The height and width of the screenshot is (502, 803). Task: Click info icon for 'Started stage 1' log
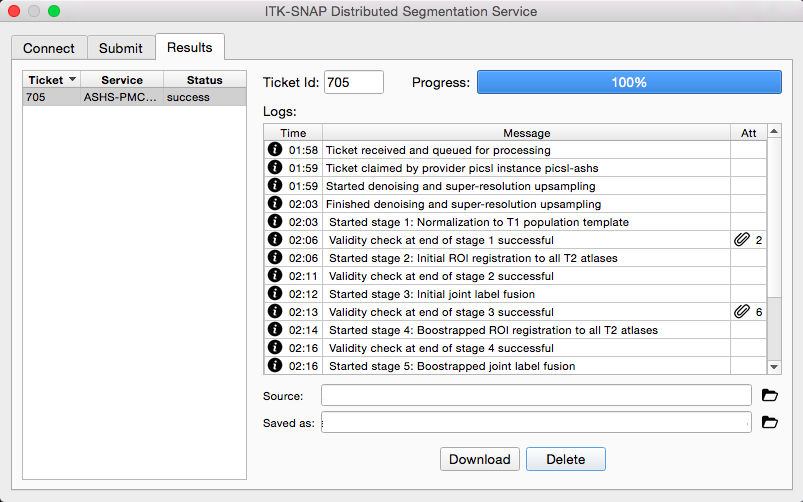(275, 221)
